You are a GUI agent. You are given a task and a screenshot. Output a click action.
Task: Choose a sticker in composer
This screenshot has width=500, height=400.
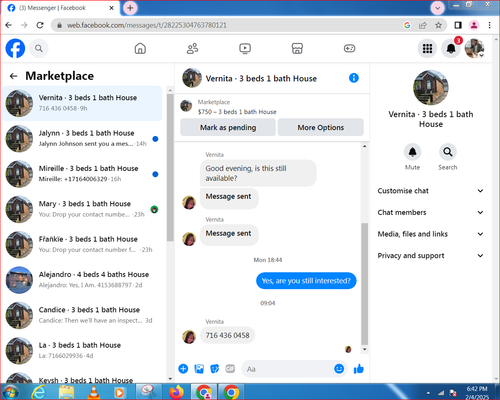click(x=215, y=369)
